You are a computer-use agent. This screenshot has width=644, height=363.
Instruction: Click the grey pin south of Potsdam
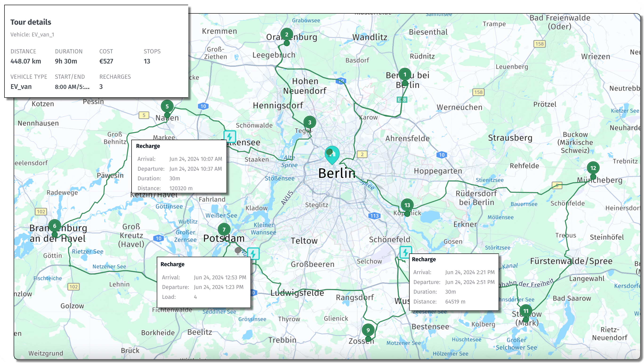click(238, 250)
